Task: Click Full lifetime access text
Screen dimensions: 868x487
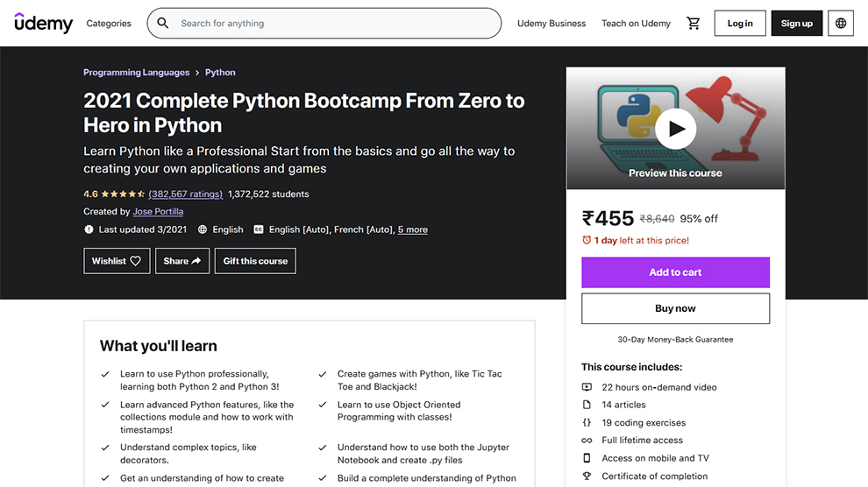Action: coord(642,440)
